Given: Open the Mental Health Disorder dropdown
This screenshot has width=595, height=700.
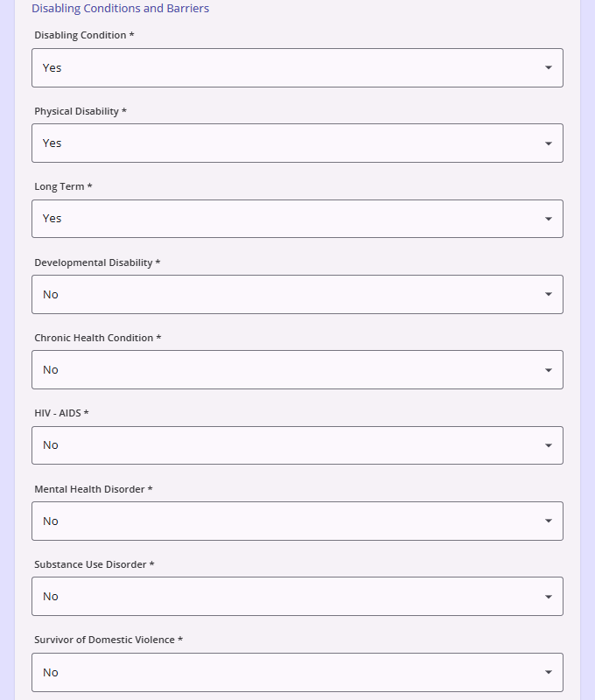Looking at the screenshot, I should coord(297,521).
